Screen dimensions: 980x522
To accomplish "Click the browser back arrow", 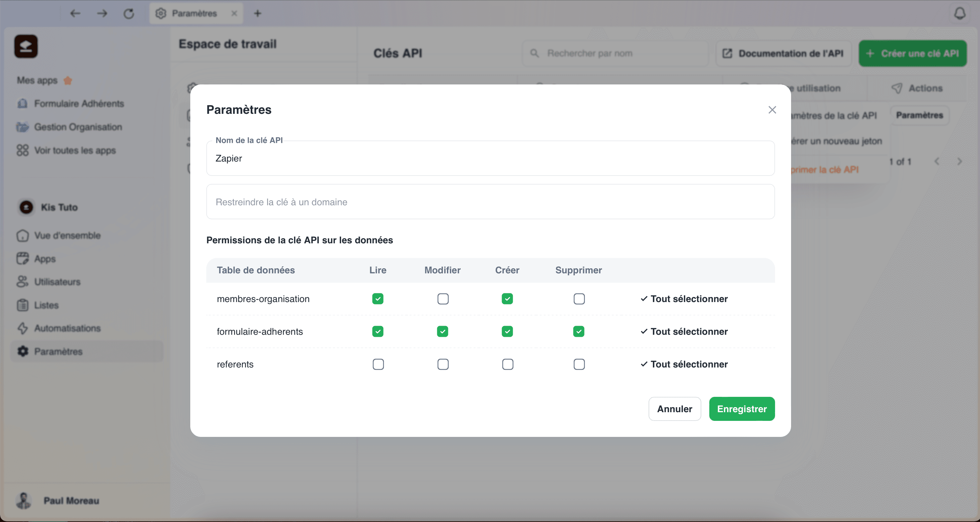I will point(75,13).
